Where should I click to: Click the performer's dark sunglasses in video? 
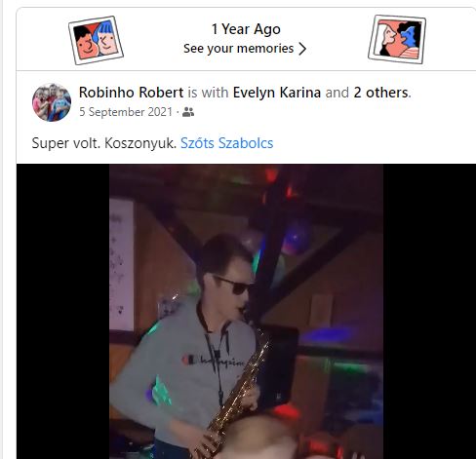click(234, 285)
